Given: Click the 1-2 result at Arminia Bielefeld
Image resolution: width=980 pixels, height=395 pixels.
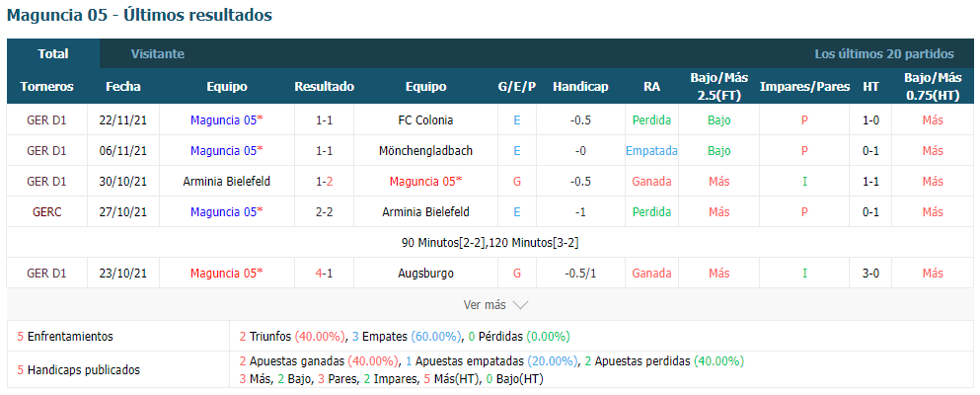Looking at the screenshot, I should pos(325,182).
